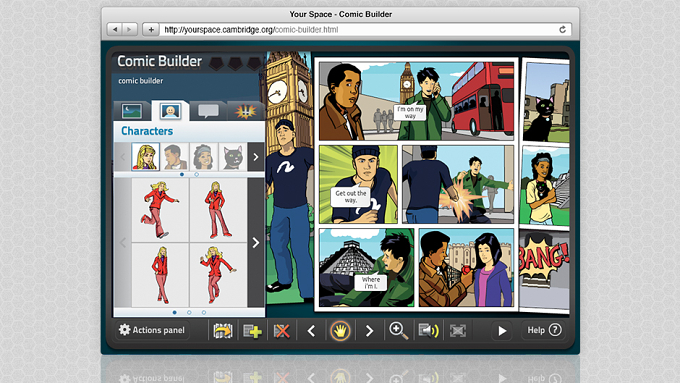Click the collision burst comic panel

(x=458, y=184)
